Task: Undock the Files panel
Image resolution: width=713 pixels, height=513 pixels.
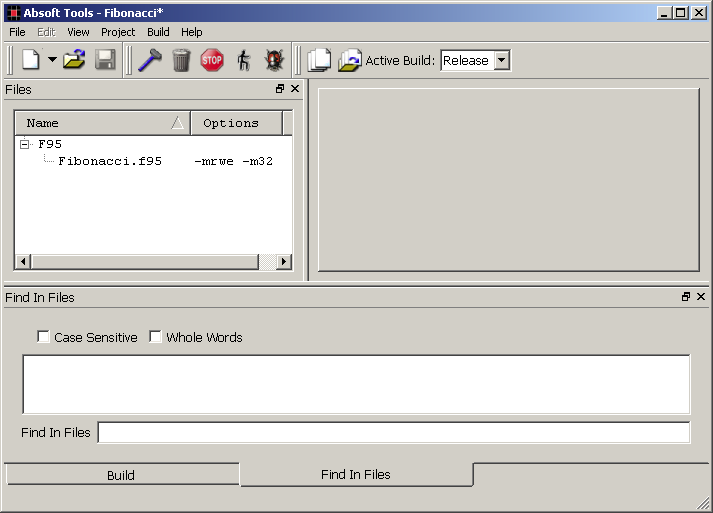Action: click(280, 89)
